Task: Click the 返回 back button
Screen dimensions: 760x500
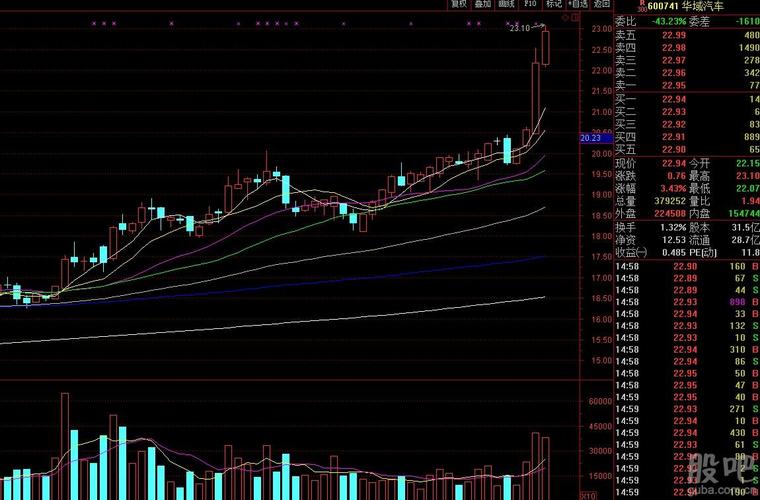Action: (x=602, y=4)
